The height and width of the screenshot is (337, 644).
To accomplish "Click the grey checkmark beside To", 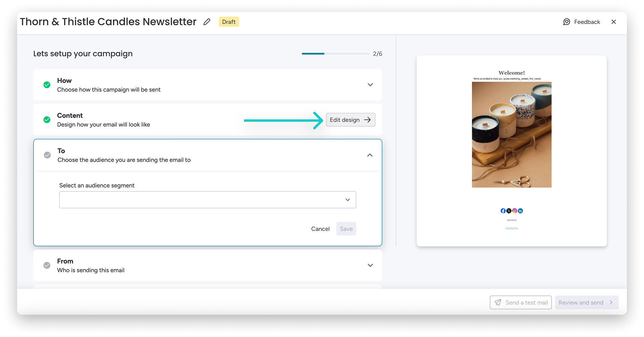I will click(47, 155).
